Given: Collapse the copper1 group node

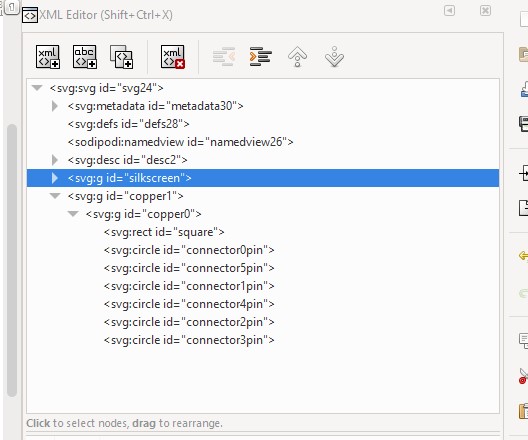Looking at the screenshot, I should pos(55,196).
